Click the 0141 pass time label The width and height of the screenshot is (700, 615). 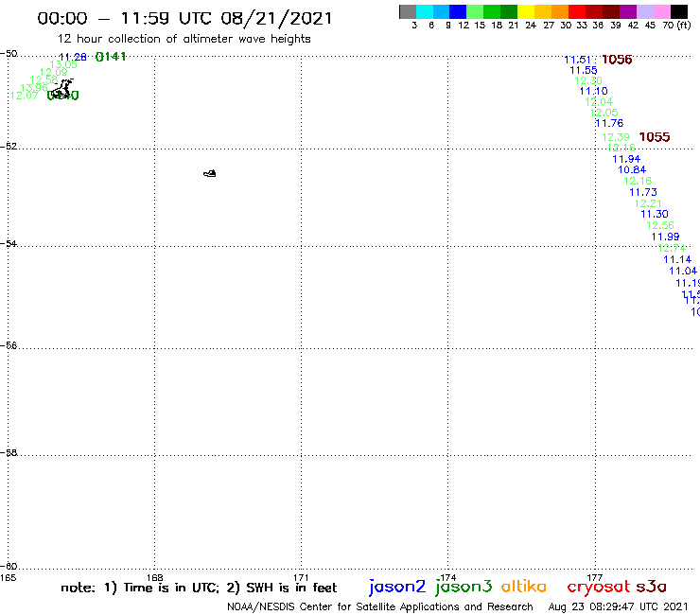point(111,57)
